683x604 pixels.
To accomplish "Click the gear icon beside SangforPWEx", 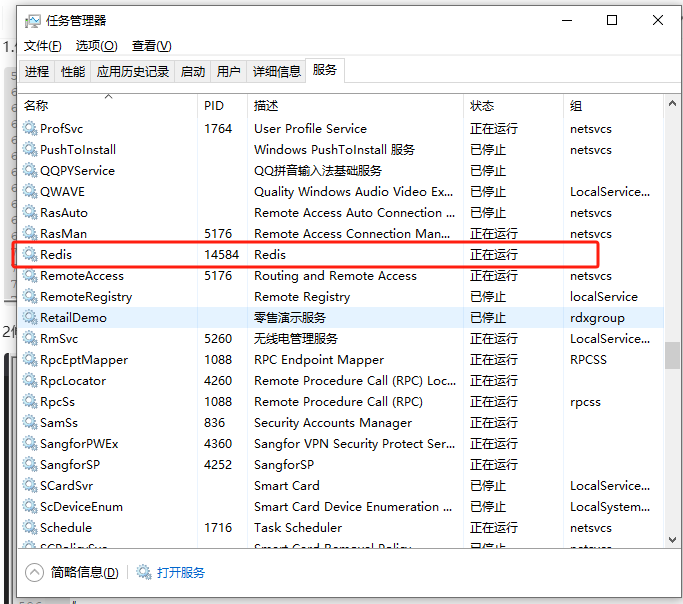I will click(x=30, y=443).
